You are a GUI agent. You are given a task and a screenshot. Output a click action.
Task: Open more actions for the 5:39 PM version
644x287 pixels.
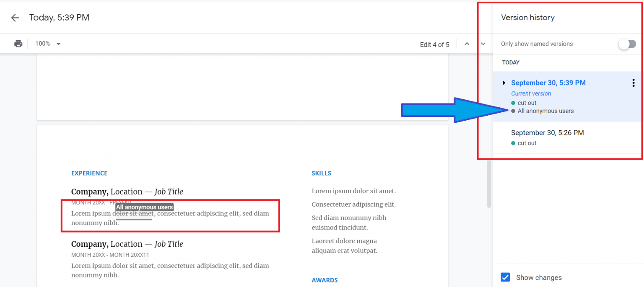pyautogui.click(x=633, y=83)
